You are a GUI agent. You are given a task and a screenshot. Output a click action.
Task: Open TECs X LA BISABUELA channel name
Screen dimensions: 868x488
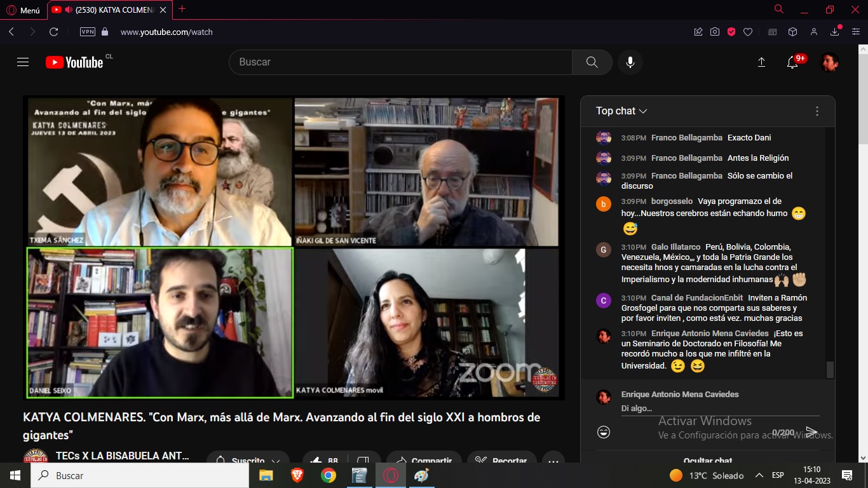[122, 456]
